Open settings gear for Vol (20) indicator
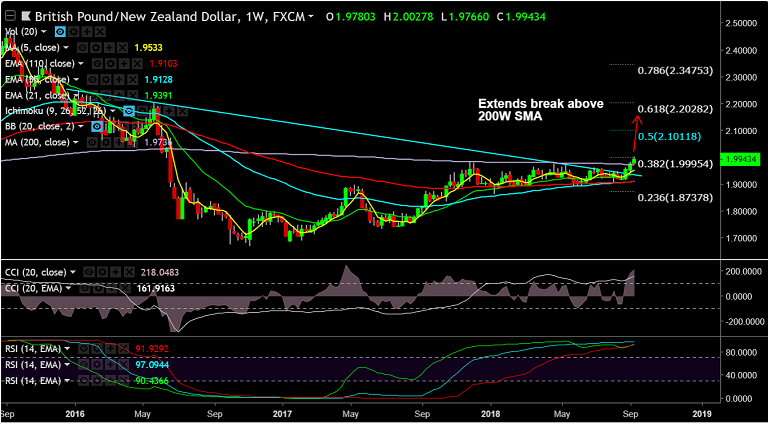768x424 pixels. click(x=73, y=32)
